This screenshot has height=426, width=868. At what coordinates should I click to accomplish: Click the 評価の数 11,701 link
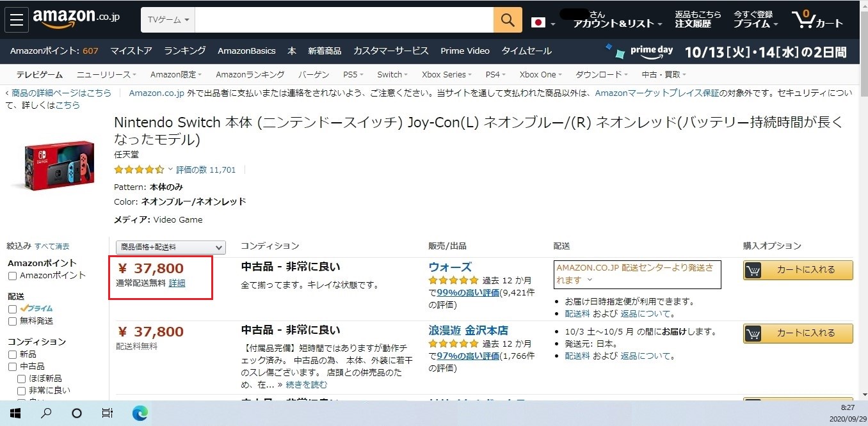coord(206,170)
